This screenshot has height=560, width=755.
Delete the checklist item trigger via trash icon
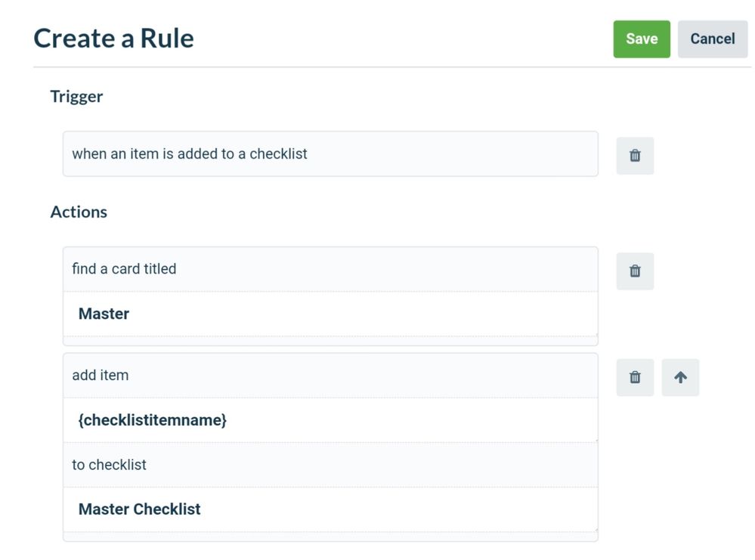[635, 156]
